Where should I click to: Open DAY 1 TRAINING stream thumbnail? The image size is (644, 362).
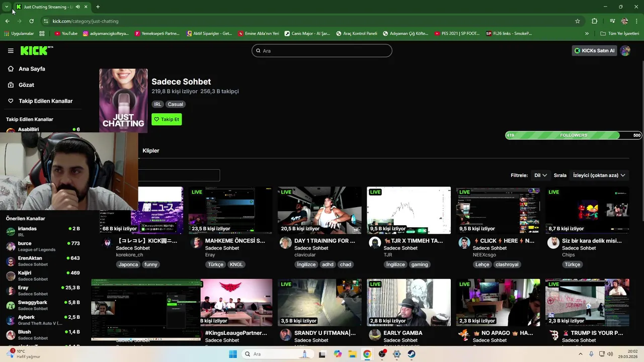click(x=319, y=210)
